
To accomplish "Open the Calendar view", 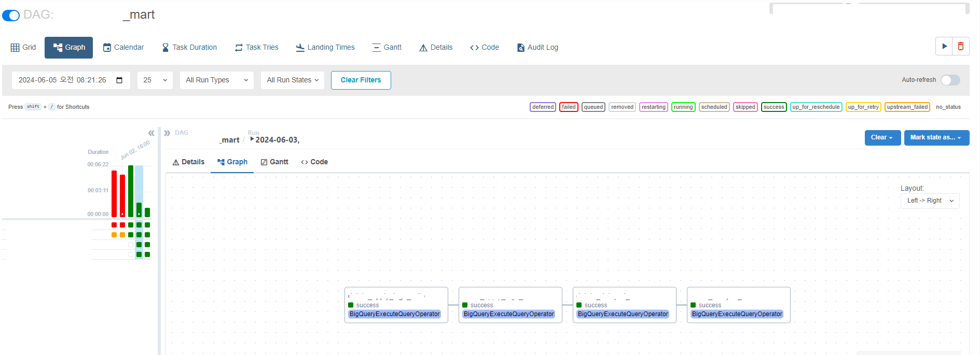I will [123, 47].
